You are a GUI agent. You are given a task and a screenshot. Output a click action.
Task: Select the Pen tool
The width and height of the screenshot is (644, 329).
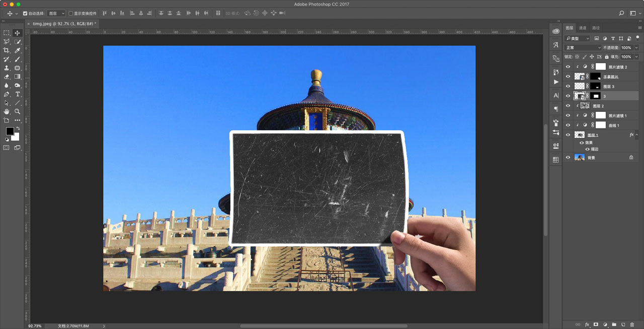(x=7, y=94)
